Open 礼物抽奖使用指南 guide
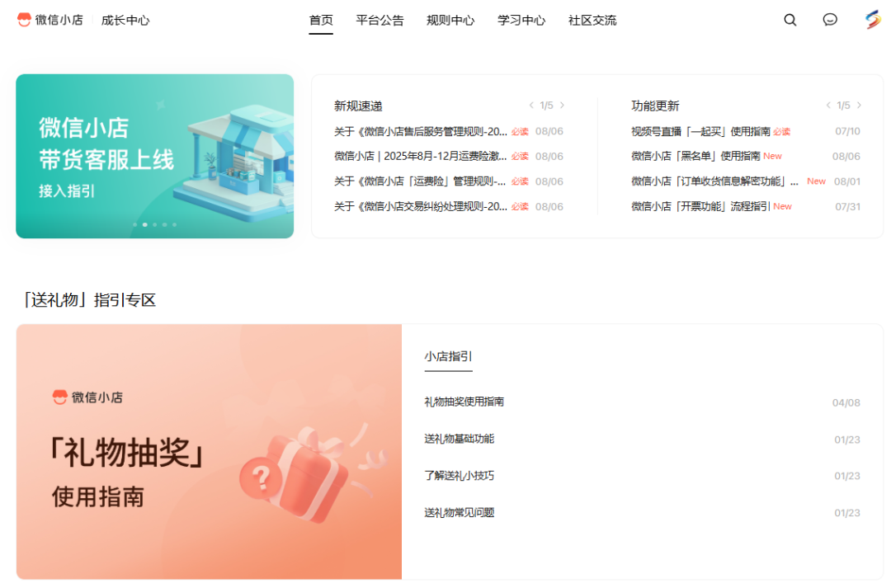This screenshot has height=588, width=891. point(464,402)
